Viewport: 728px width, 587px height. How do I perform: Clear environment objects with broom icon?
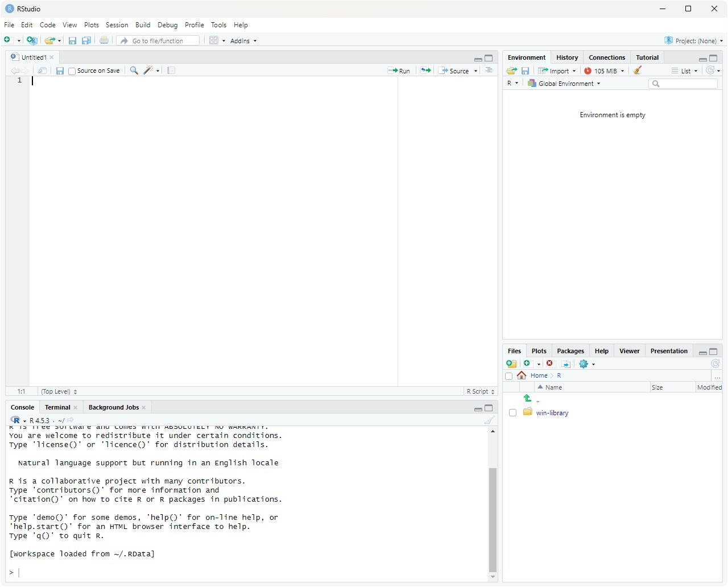[638, 71]
